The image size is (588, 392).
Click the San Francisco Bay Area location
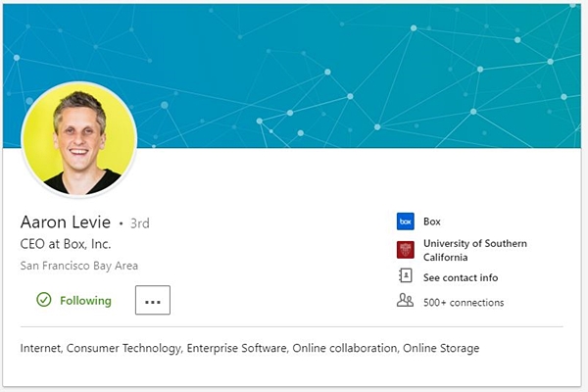[79, 266]
